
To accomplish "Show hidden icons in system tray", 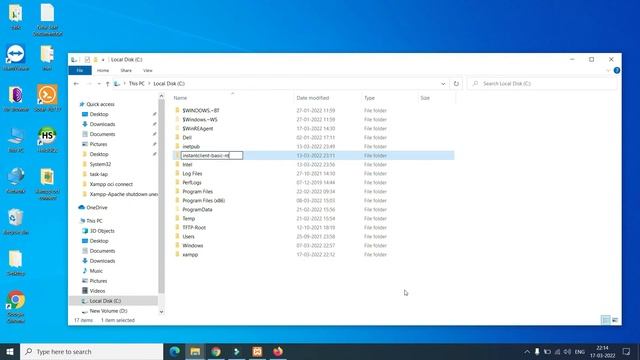I will pyautogui.click(x=527, y=351).
